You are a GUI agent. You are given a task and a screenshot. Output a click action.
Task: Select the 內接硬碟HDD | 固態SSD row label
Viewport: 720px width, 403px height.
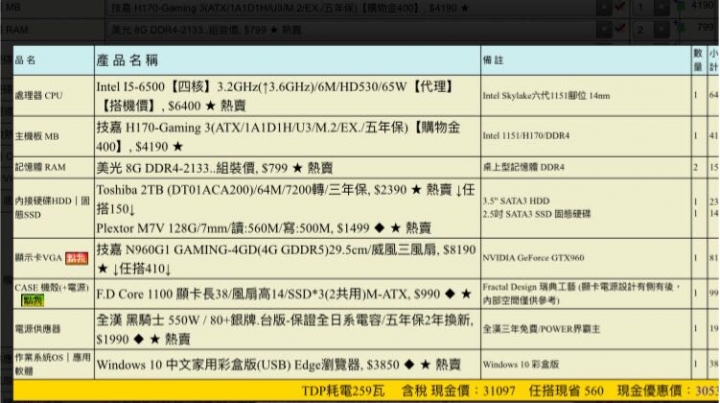tap(52, 208)
